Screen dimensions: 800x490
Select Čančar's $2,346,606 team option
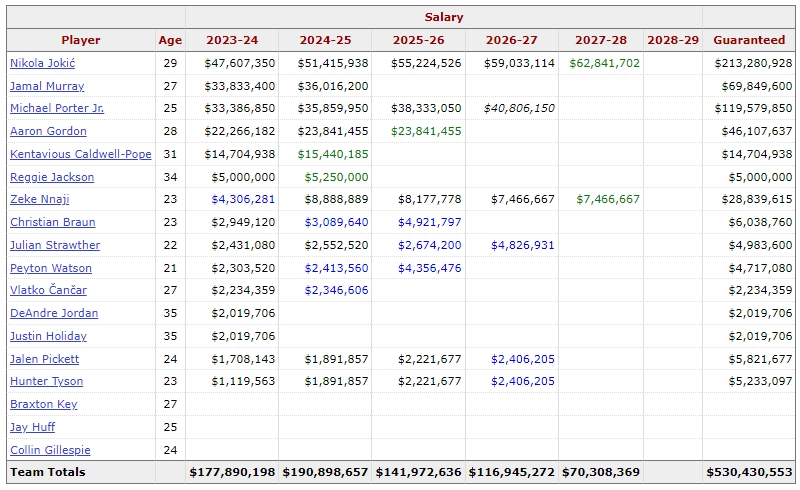point(336,290)
